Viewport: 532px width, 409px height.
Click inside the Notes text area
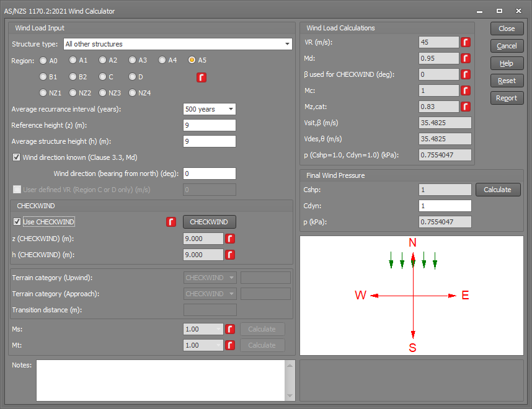161,380
